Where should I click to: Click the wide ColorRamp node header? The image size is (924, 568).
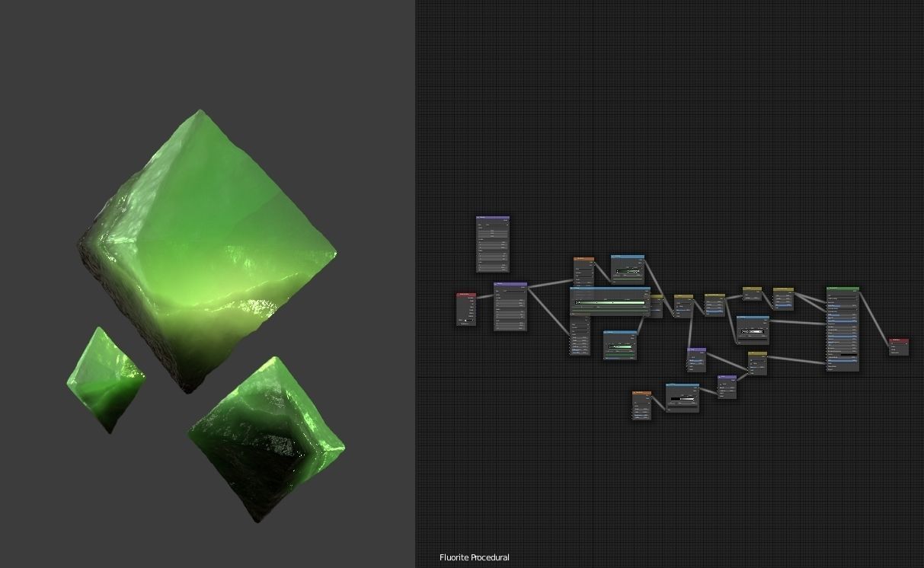(609, 288)
